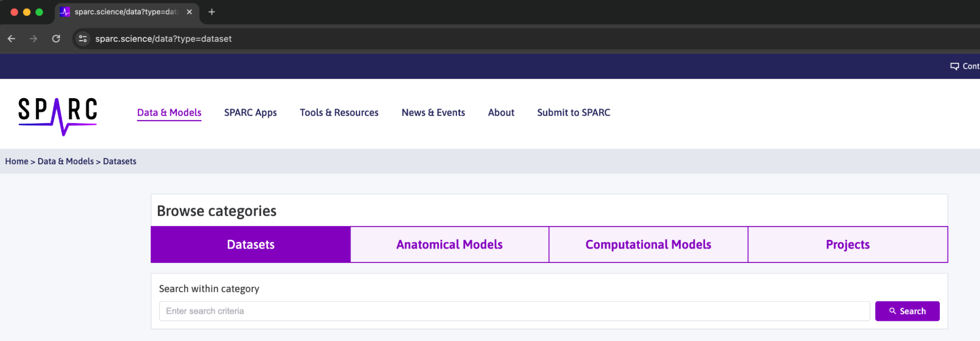Open Data & Models menu

(169, 112)
